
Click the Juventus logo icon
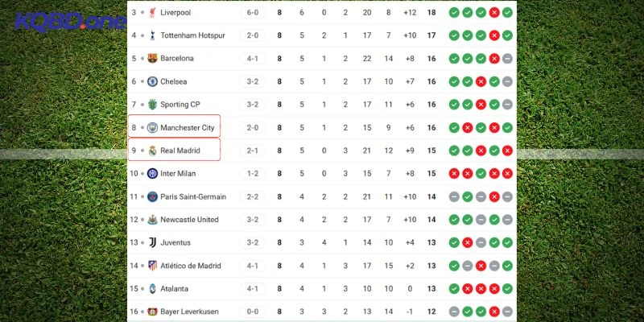click(152, 242)
